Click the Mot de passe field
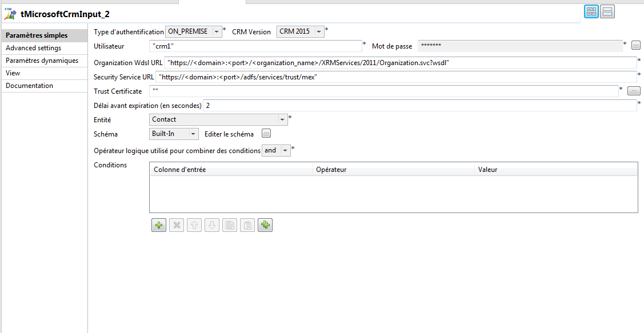The image size is (644, 333). (520, 46)
